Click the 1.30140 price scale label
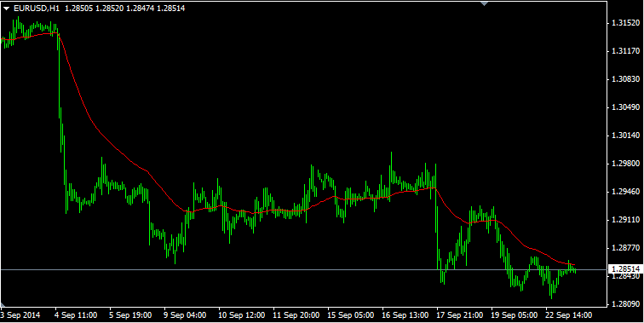Viewport: 644px width, 323px height. coord(625,136)
